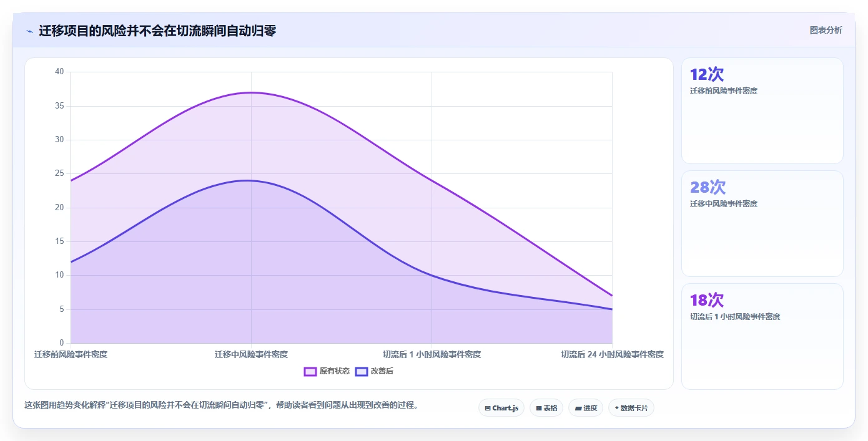The height and width of the screenshot is (441, 868).
Task: Click the 图表分析 label in header
Action: pos(826,30)
